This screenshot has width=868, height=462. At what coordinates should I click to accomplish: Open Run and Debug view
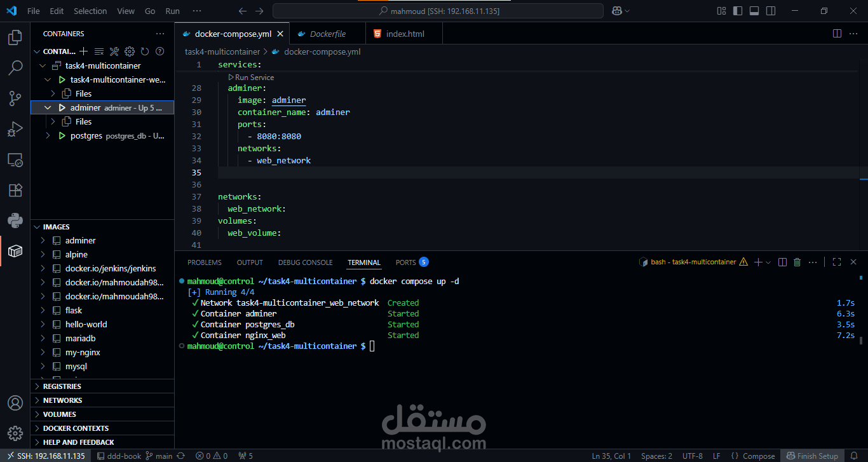click(x=15, y=129)
